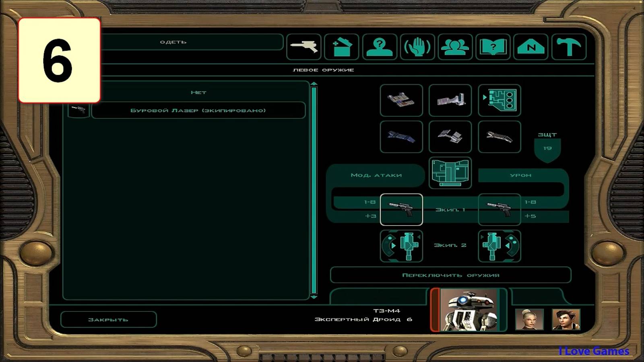Select the right Экип. 2 weapon slot
This screenshot has height=362, width=644.
pos(500,246)
